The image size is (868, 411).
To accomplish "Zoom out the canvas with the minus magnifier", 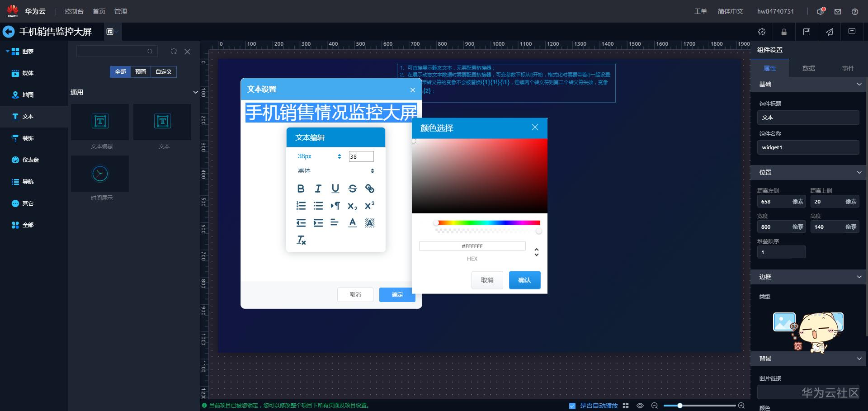I will pyautogui.click(x=654, y=406).
